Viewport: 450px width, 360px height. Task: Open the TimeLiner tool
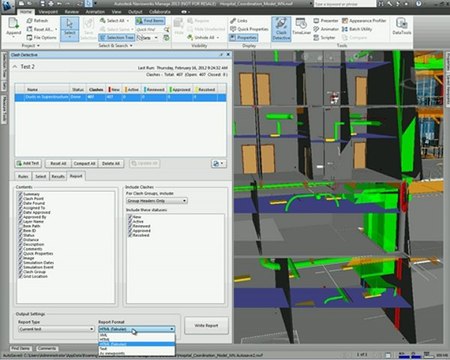pyautogui.click(x=301, y=27)
